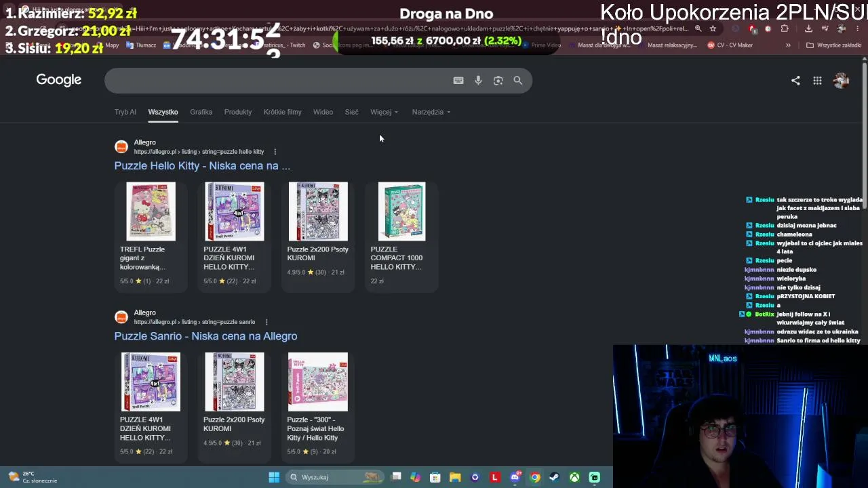Expand the Narzędzia tools dropdown

click(x=431, y=112)
